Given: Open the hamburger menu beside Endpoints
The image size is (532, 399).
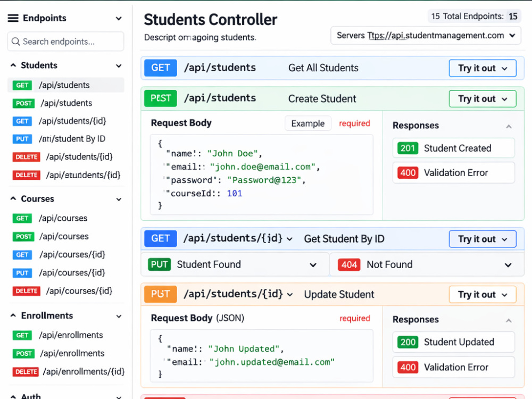Looking at the screenshot, I should [13, 18].
